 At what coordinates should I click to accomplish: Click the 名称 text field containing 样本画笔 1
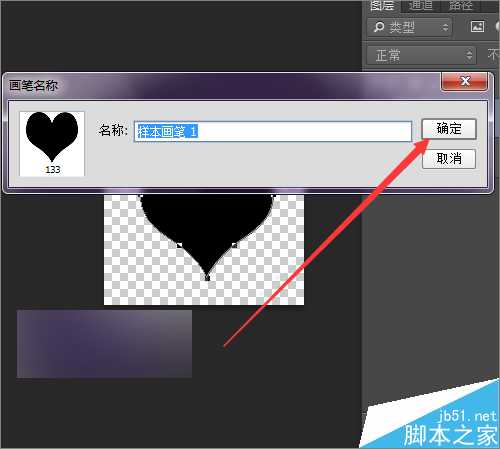tap(273, 131)
